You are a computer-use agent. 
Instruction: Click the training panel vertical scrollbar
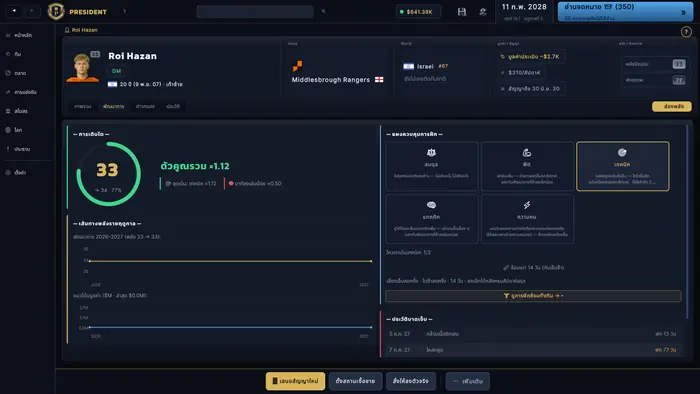point(687,222)
